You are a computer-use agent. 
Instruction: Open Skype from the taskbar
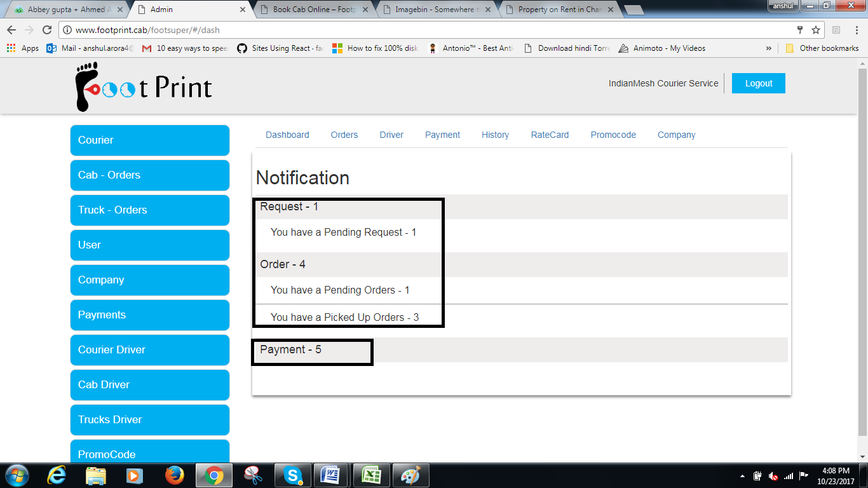292,475
